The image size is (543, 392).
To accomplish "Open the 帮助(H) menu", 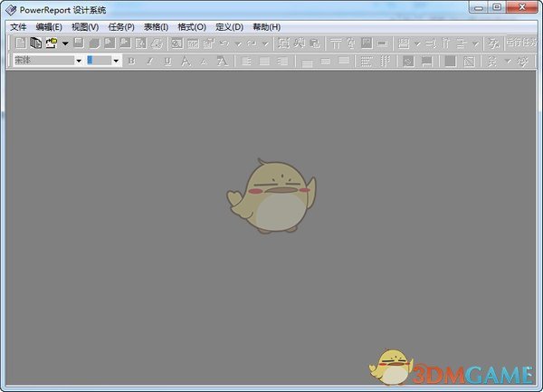I will click(x=267, y=27).
